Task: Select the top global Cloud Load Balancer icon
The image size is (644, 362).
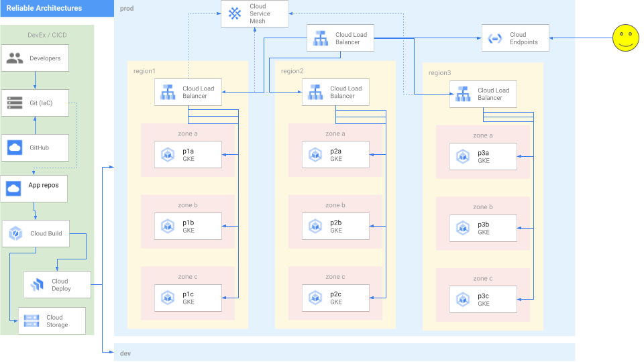Action: [321, 38]
